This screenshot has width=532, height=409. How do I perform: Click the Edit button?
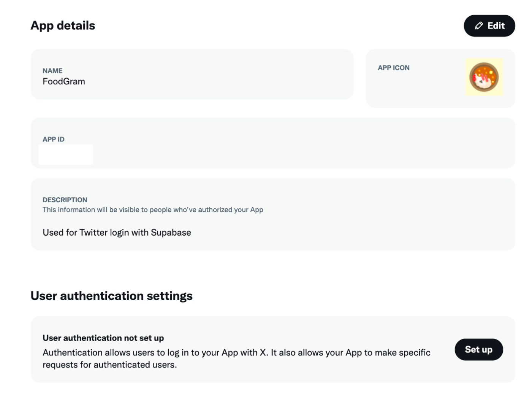[x=489, y=26]
